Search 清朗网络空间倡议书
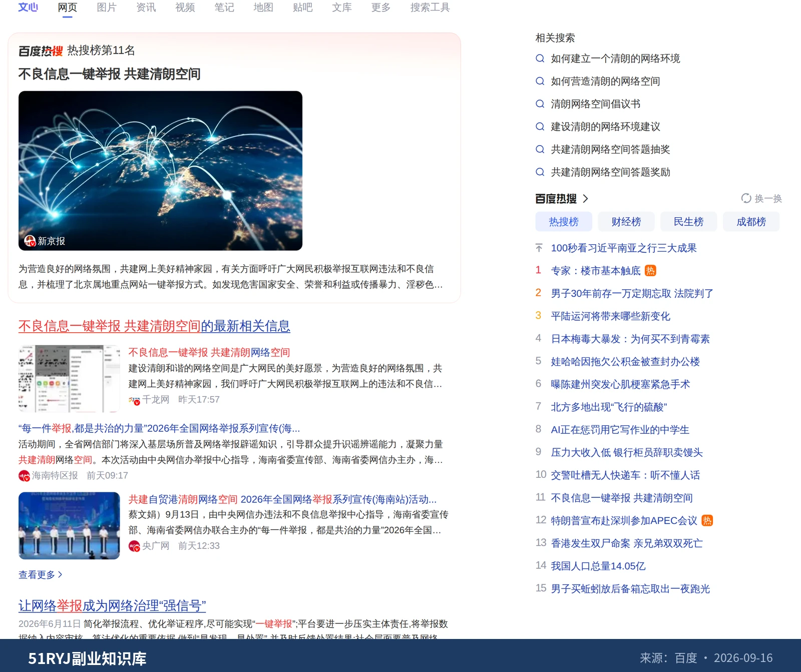Image resolution: width=801 pixels, height=672 pixels. tap(596, 104)
